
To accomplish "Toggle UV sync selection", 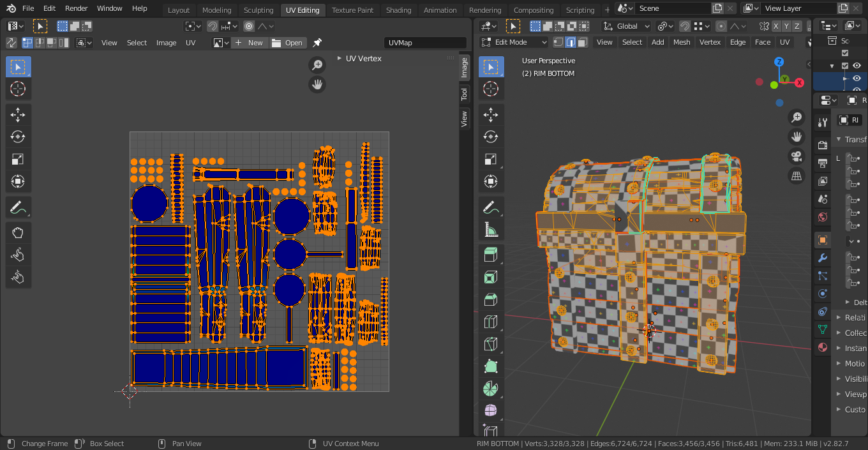I will [x=11, y=43].
